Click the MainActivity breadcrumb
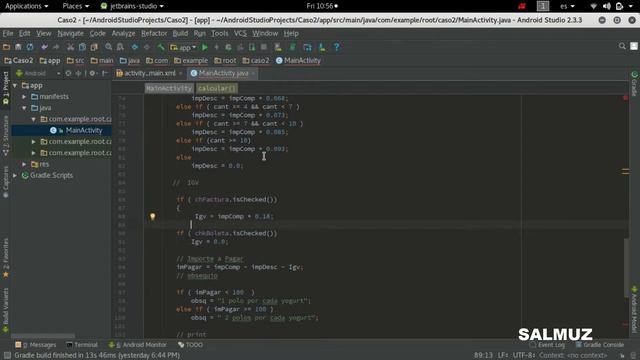The height and width of the screenshot is (360, 640). (x=298, y=60)
